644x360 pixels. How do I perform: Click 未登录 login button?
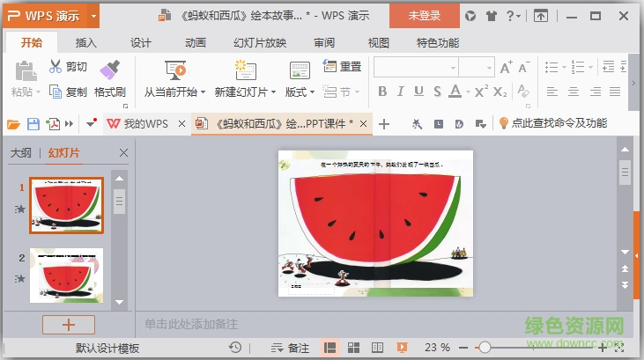(425, 16)
